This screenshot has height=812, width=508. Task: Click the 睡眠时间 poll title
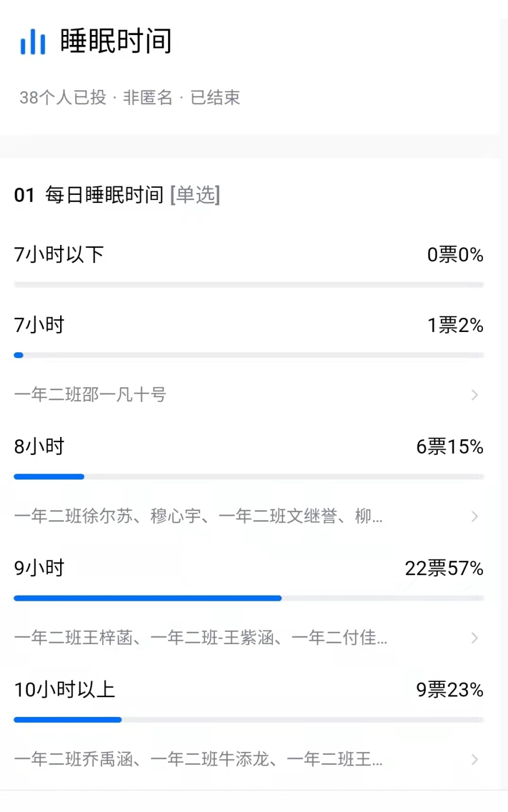tap(116, 41)
